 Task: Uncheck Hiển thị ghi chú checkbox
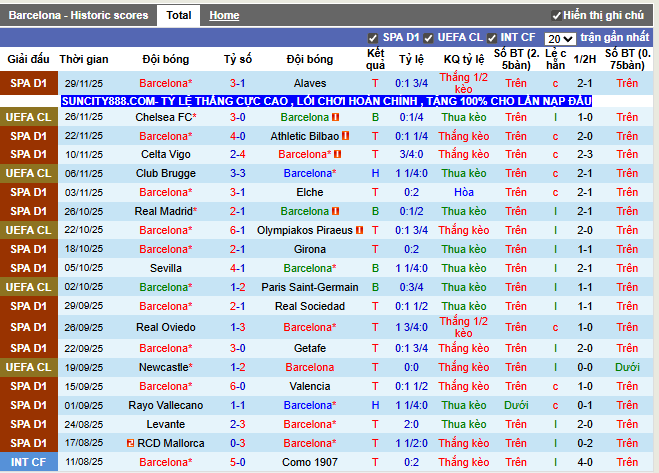pos(556,16)
